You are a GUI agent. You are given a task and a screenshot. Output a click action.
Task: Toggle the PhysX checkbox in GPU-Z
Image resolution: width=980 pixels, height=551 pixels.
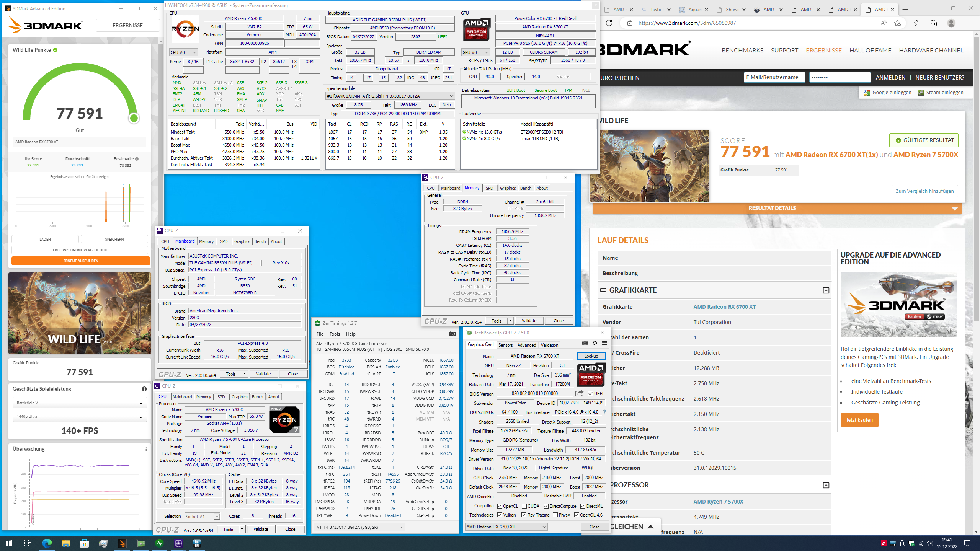pos(555,515)
